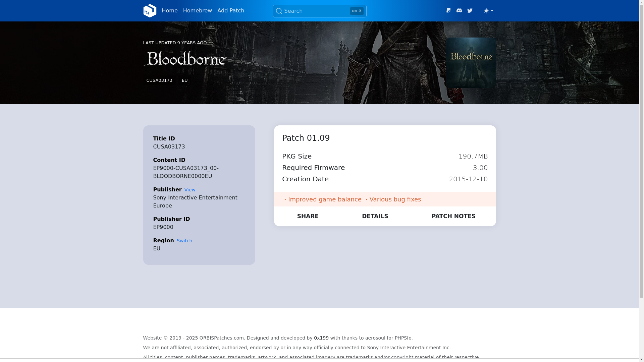Open the SHARE tab of patch 01.09
The width and height of the screenshot is (644, 362).
click(308, 216)
